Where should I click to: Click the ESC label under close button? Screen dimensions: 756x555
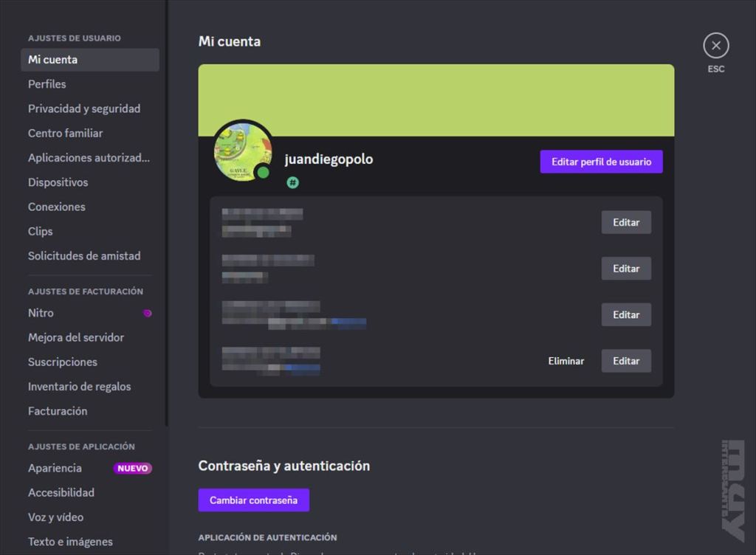click(x=716, y=69)
